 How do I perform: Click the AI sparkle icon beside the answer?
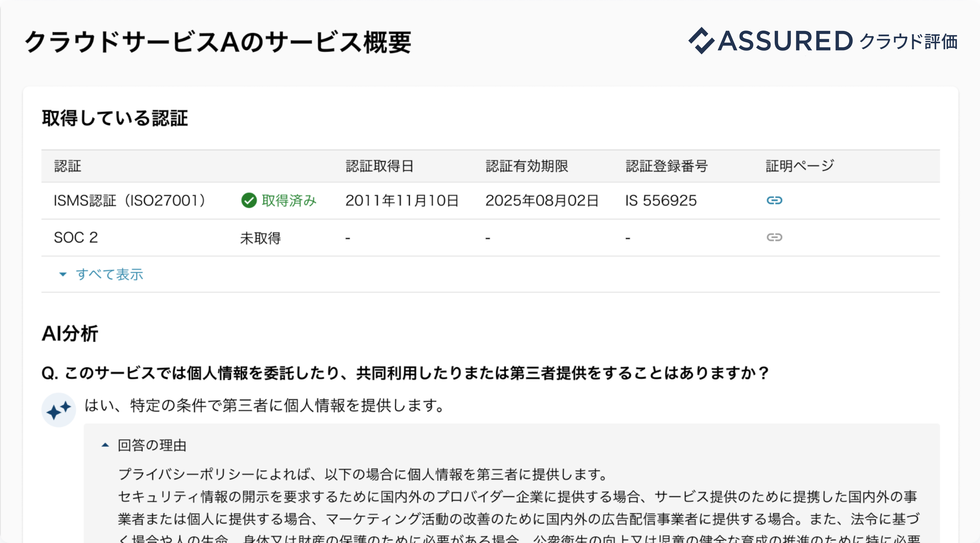pos(59,410)
